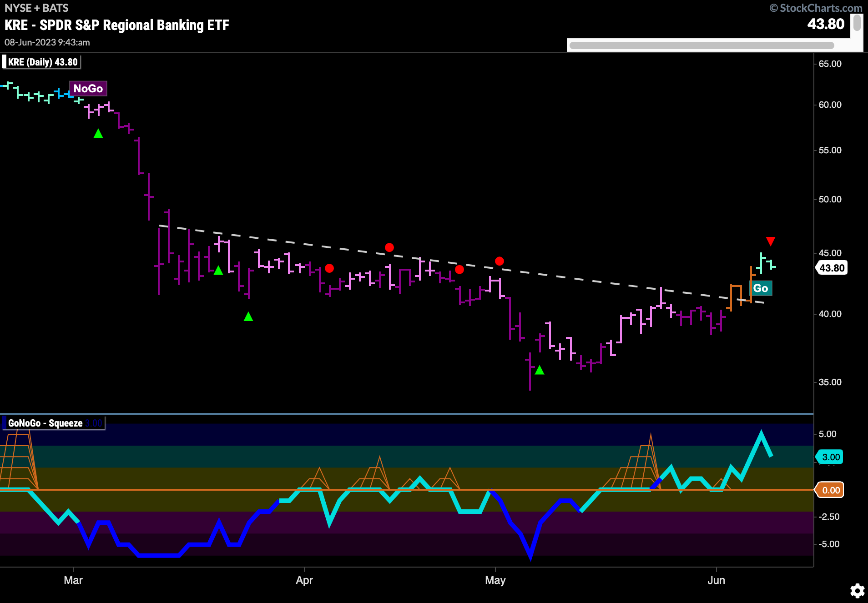The height and width of the screenshot is (603, 868).
Task: Click the 50.00 price axis label
Action: (x=830, y=199)
